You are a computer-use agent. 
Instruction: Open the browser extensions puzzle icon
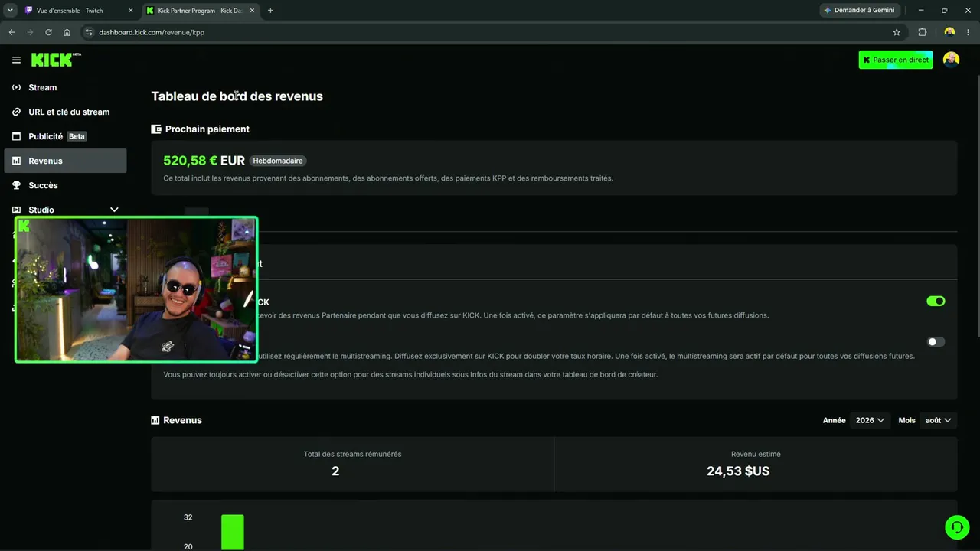[x=922, y=32]
